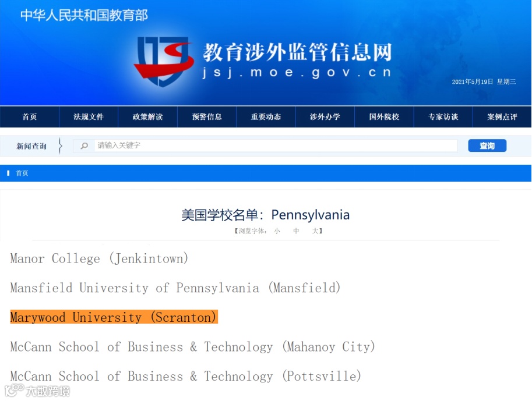Click the blue 查询 search button
The height and width of the screenshot is (401, 532).
tap(487, 146)
